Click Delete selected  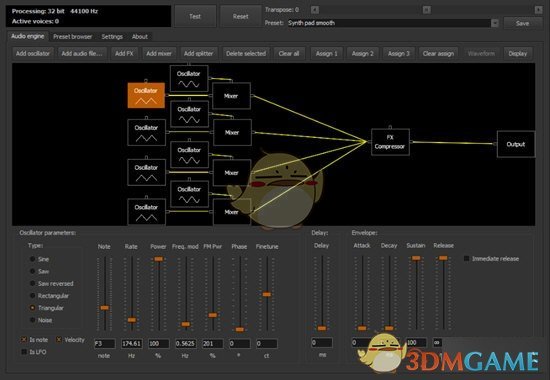[x=246, y=53]
